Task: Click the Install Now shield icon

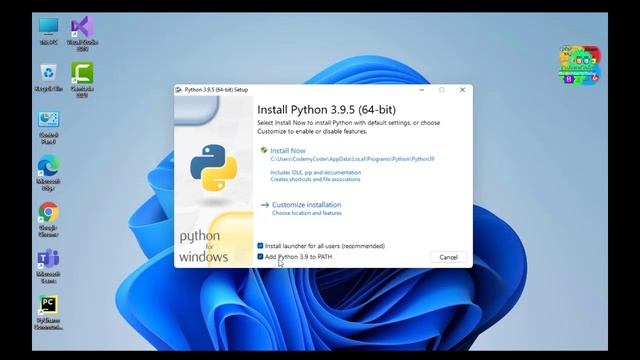Action: [x=264, y=151]
